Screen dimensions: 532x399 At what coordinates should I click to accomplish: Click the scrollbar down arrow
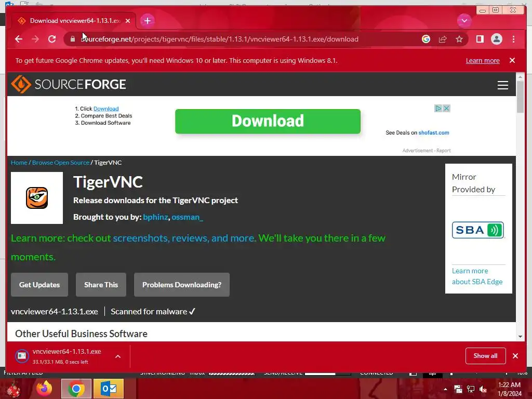[520, 337]
